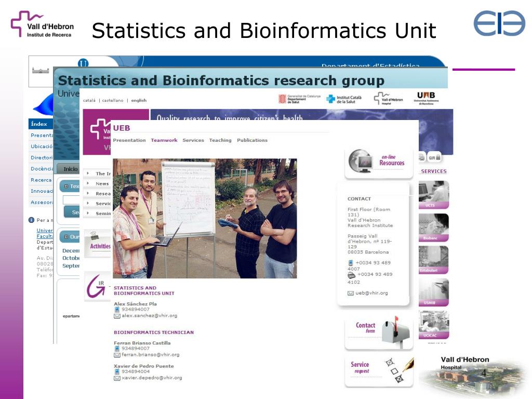The image size is (532, 399).
Task: Click the GIR lock icon
Action: (434, 157)
